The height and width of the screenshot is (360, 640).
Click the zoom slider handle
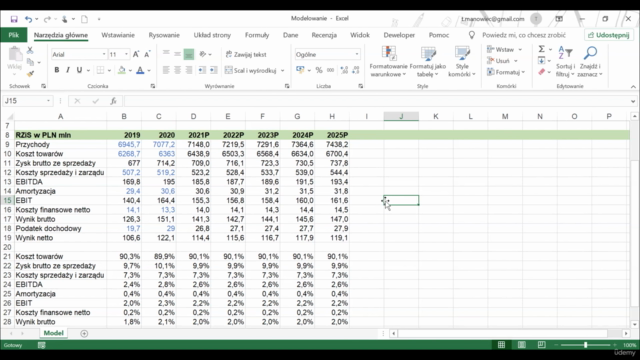(x=585, y=345)
